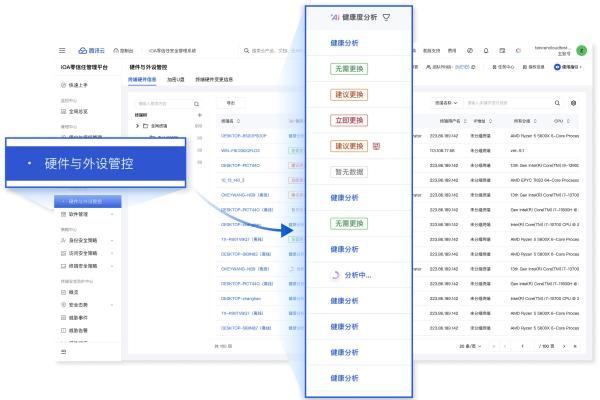Open the help circle icon in the header

[x=470, y=51]
